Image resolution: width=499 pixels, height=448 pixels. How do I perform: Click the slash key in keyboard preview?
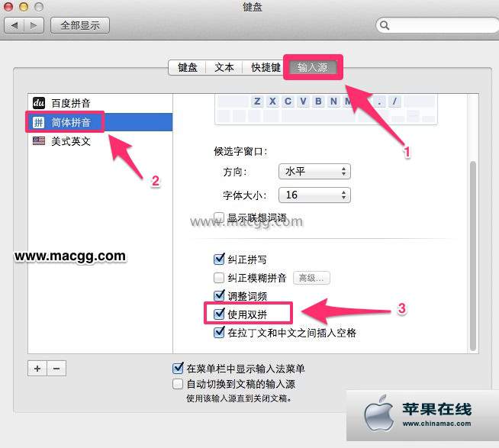394,102
